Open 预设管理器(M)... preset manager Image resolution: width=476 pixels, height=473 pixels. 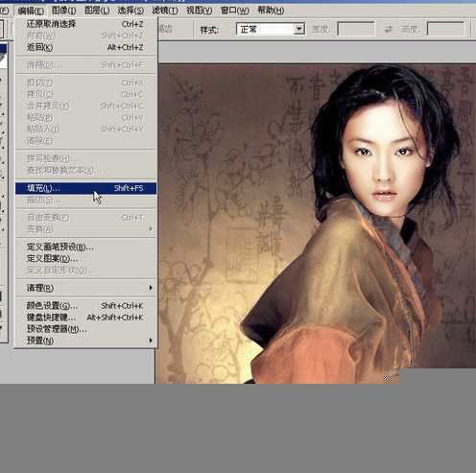tap(85, 329)
